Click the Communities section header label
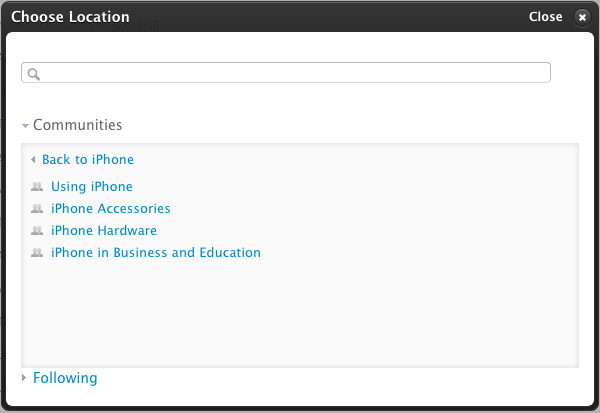The image size is (600, 413). click(x=77, y=125)
